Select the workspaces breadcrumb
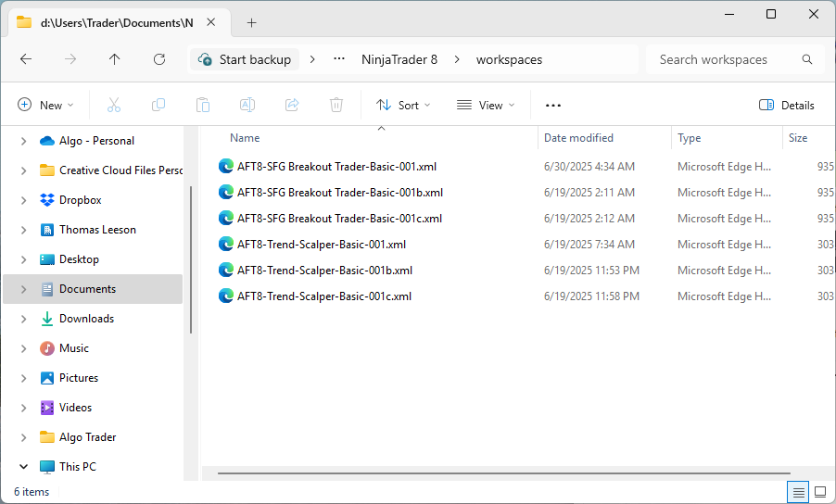The width and height of the screenshot is (836, 504). pyautogui.click(x=509, y=59)
